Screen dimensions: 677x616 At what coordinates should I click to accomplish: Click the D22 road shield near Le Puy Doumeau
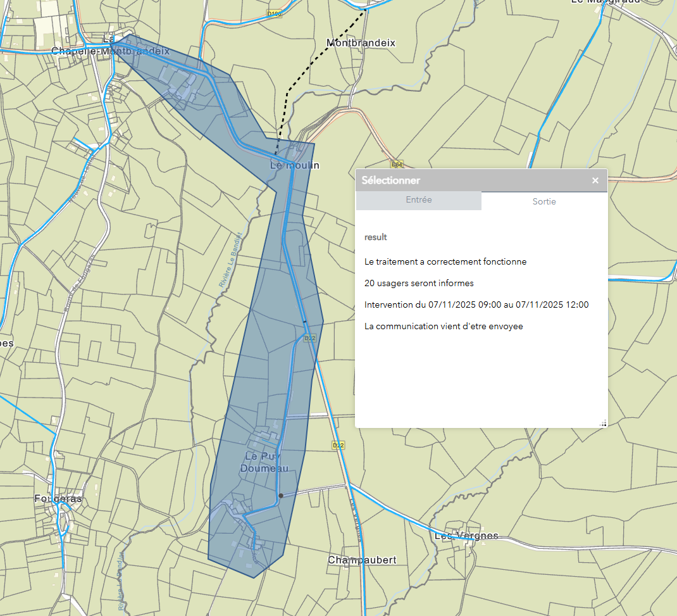338,446
